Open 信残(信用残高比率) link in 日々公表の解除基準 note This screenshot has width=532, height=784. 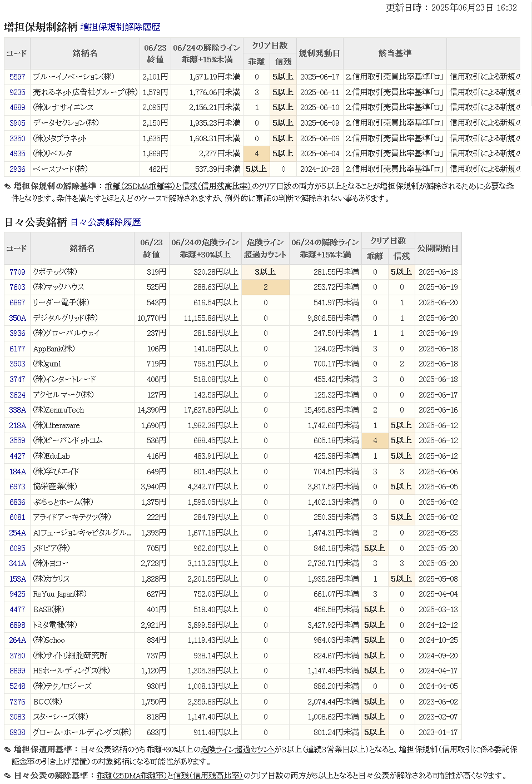coord(208,776)
